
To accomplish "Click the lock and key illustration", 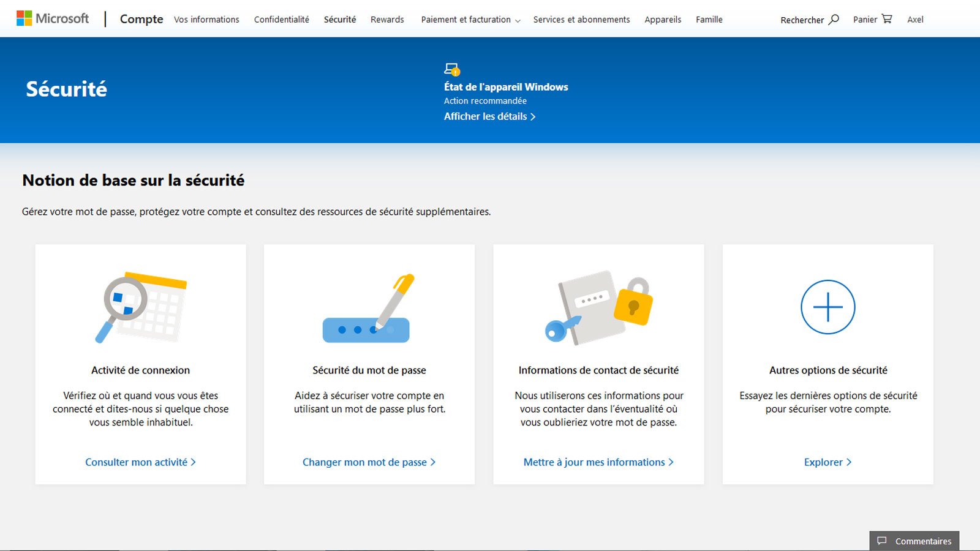I will point(597,306).
